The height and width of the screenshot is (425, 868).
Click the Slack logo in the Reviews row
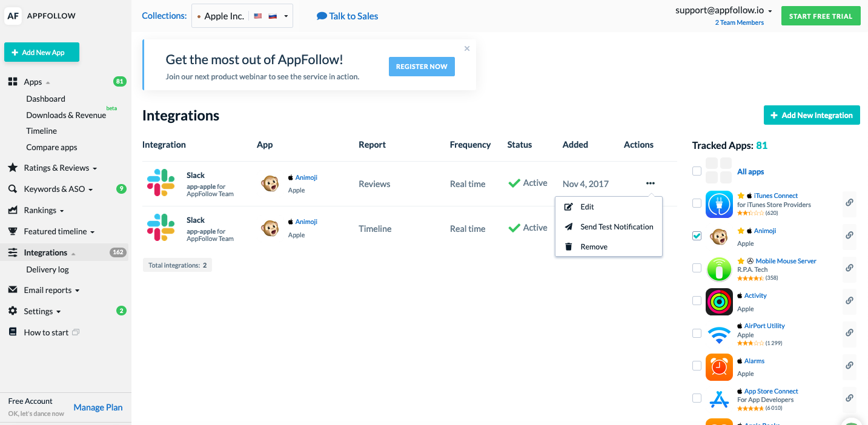coord(161,183)
